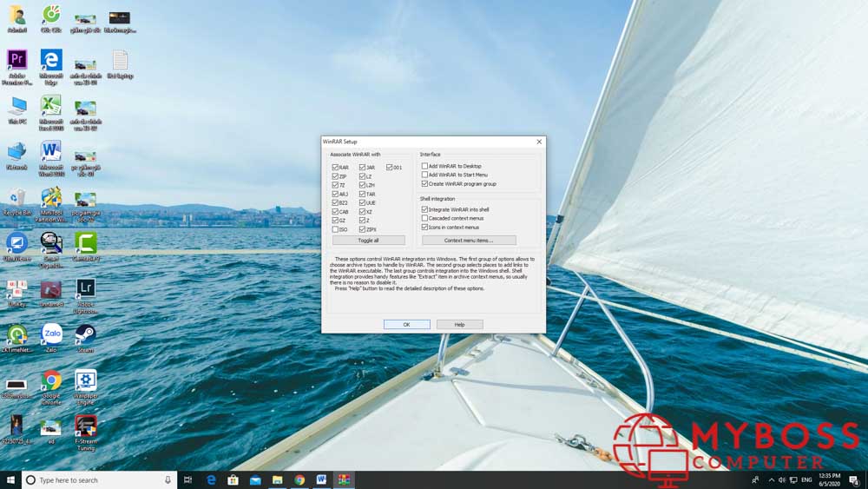Show hidden system tray icons
Image resolution: width=868 pixels, height=489 pixels.
771,479
